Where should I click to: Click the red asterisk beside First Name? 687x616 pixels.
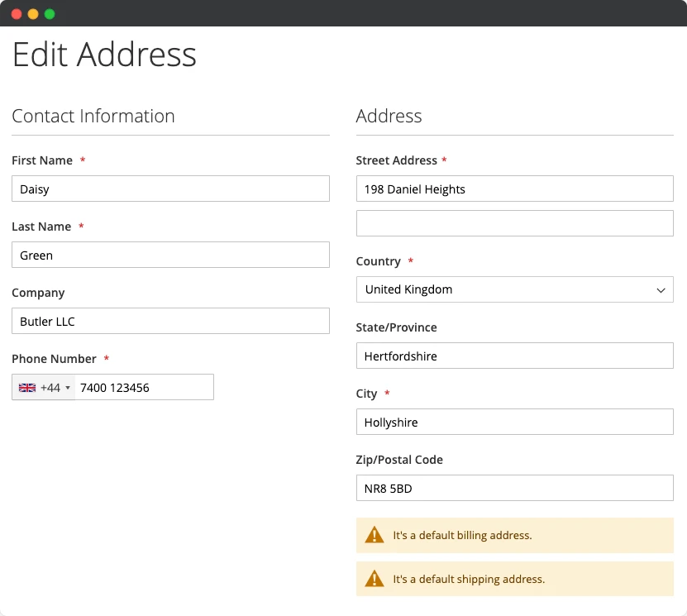(x=83, y=160)
